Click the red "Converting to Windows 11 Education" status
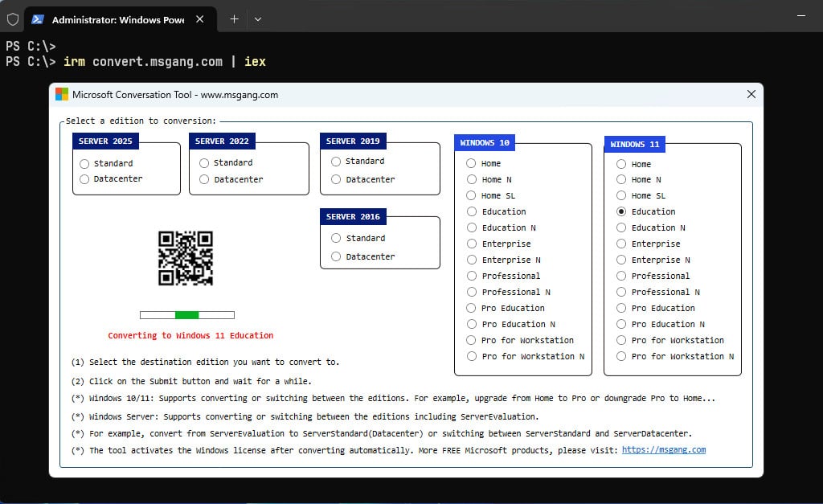The width and height of the screenshot is (823, 504). pos(190,335)
